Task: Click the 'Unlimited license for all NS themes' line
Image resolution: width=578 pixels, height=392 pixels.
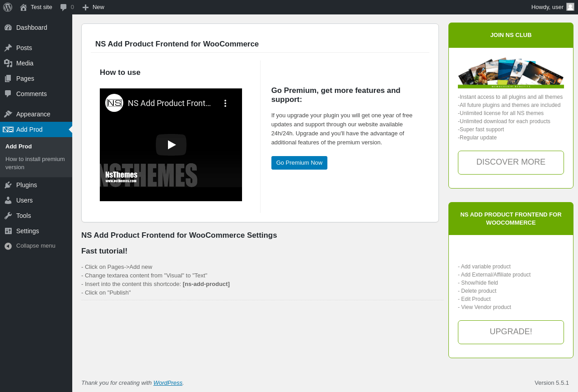Action: coord(501,113)
